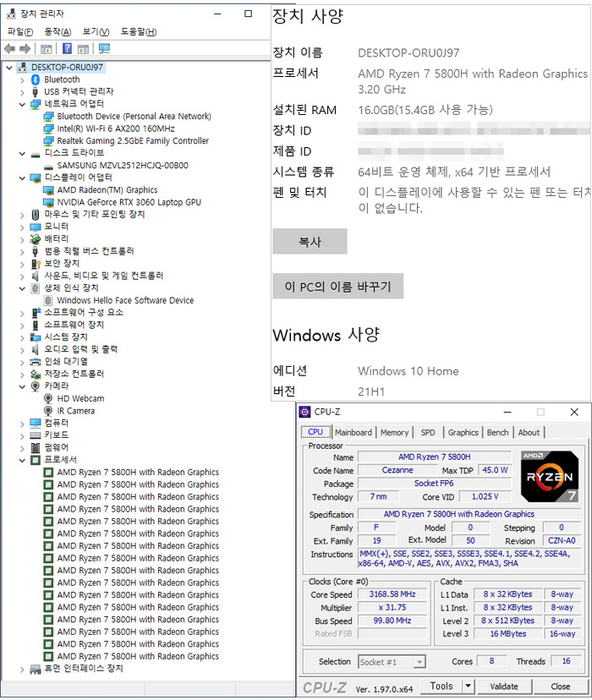592x700 pixels.
Task: Click the Close button in CPU-Z
Action: [561, 686]
